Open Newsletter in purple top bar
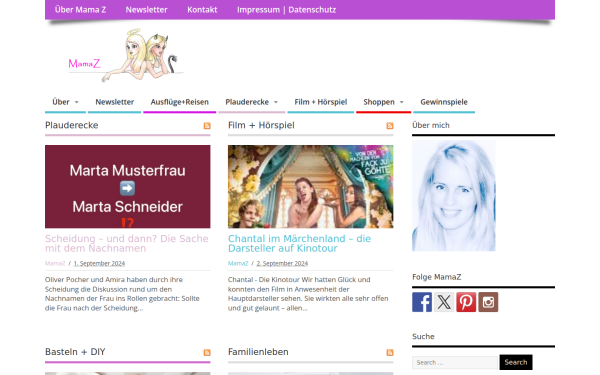Viewport: 600px width, 375px height. click(147, 10)
